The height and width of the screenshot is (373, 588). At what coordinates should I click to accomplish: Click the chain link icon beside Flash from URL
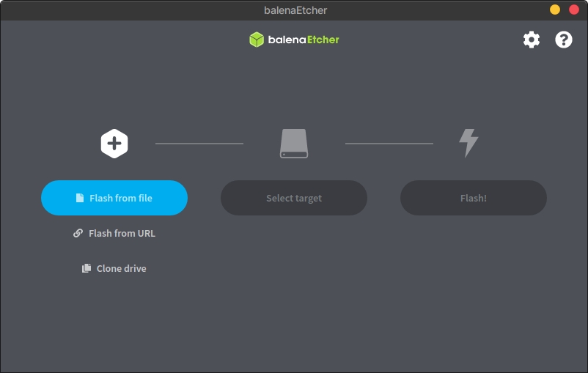[x=78, y=234]
